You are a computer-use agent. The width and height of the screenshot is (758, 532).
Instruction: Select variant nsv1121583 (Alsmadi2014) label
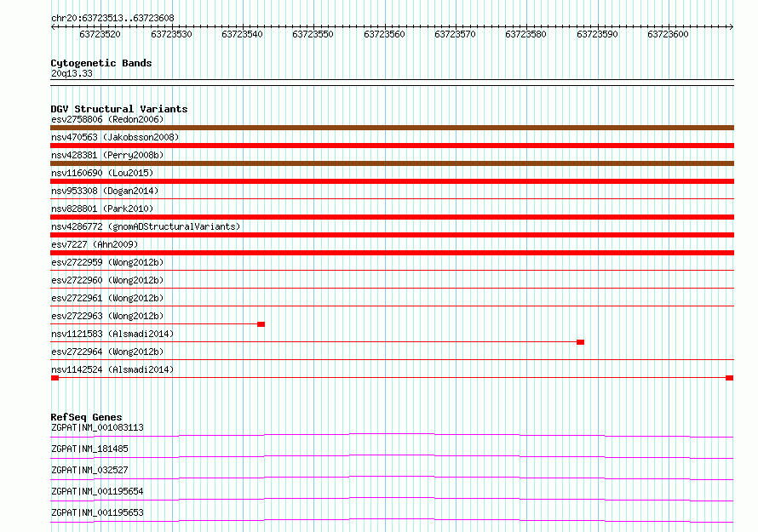[x=112, y=334]
